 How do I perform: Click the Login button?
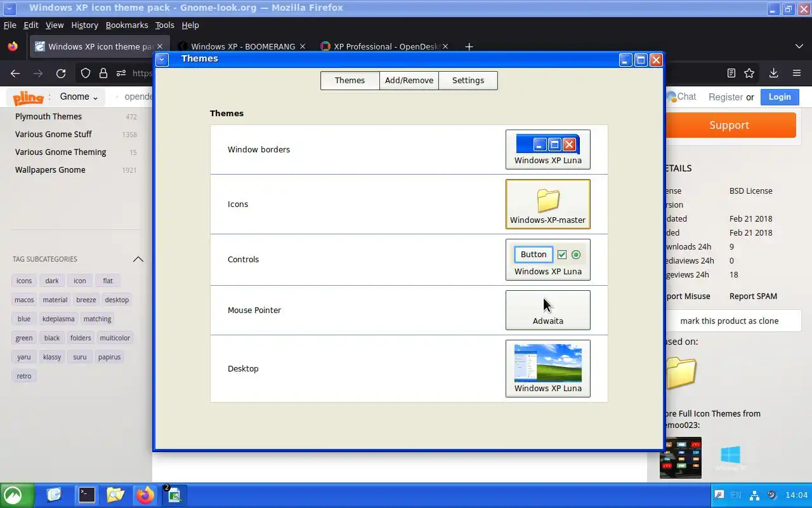click(x=780, y=97)
